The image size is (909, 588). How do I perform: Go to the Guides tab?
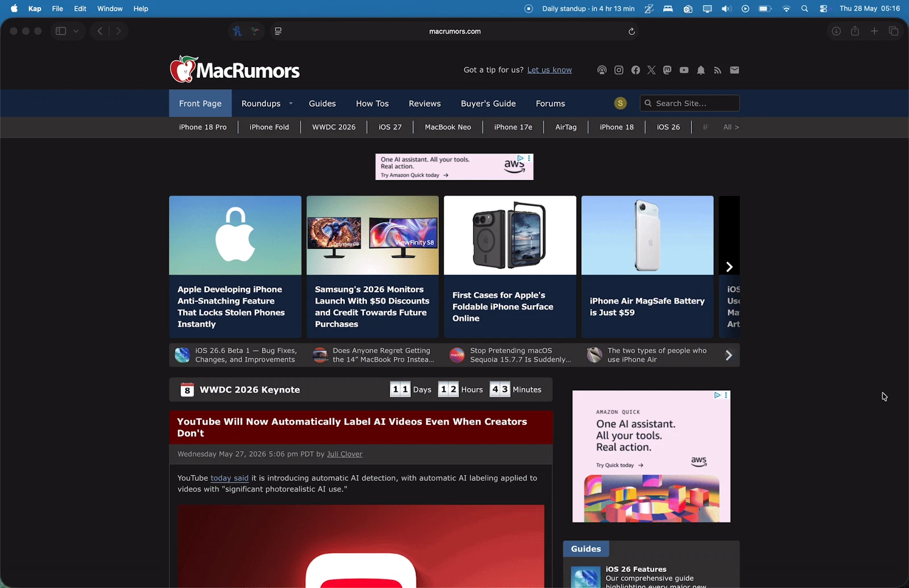pos(322,103)
